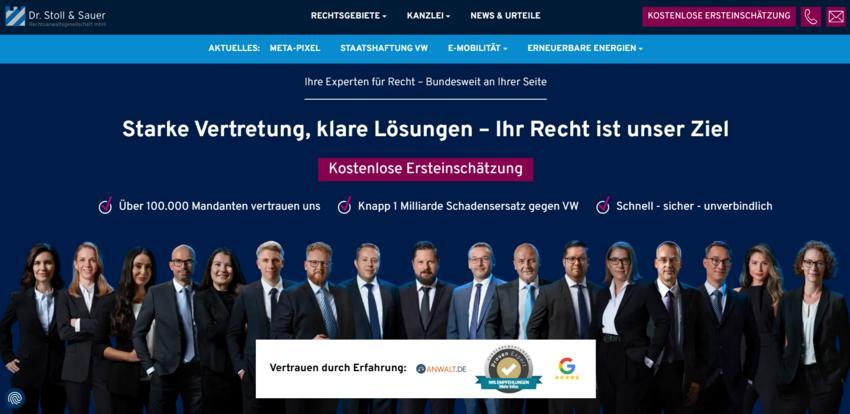Click checkmark beside Schnell - sicher - unverbindlich
850x414 pixels.
(603, 205)
